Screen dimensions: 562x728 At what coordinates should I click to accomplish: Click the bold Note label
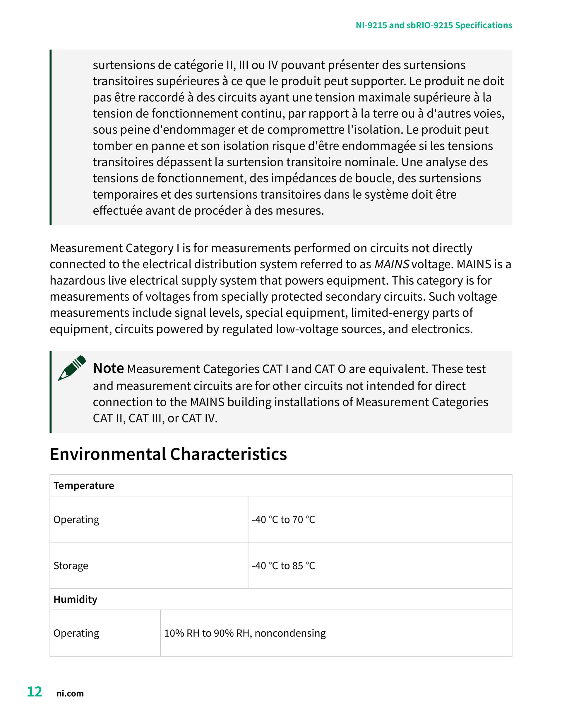click(108, 368)
